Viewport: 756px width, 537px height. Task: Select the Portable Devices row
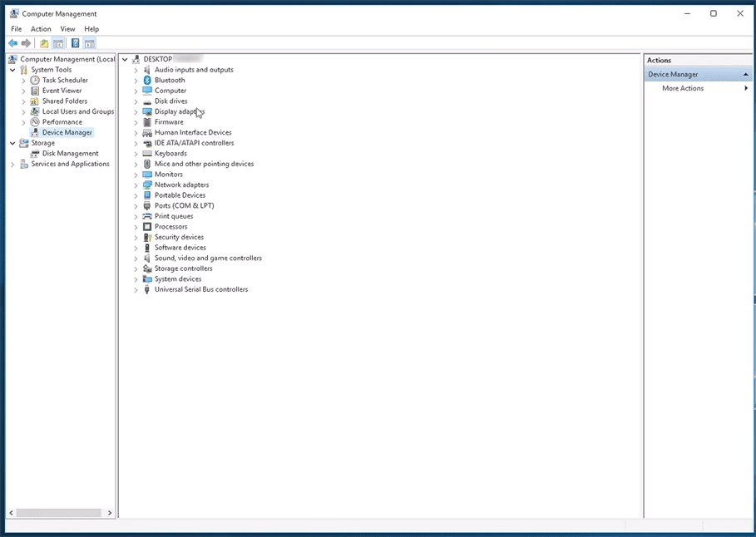click(x=180, y=195)
